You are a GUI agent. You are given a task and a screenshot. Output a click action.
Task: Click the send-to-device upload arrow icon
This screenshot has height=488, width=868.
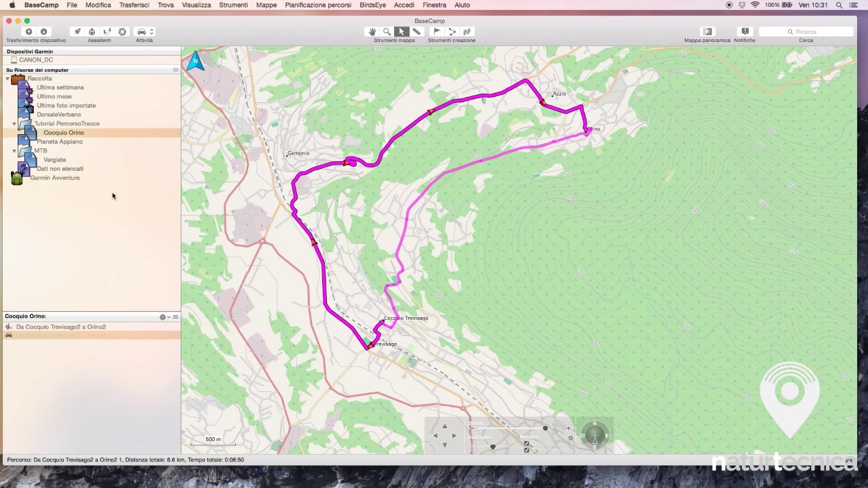click(28, 31)
